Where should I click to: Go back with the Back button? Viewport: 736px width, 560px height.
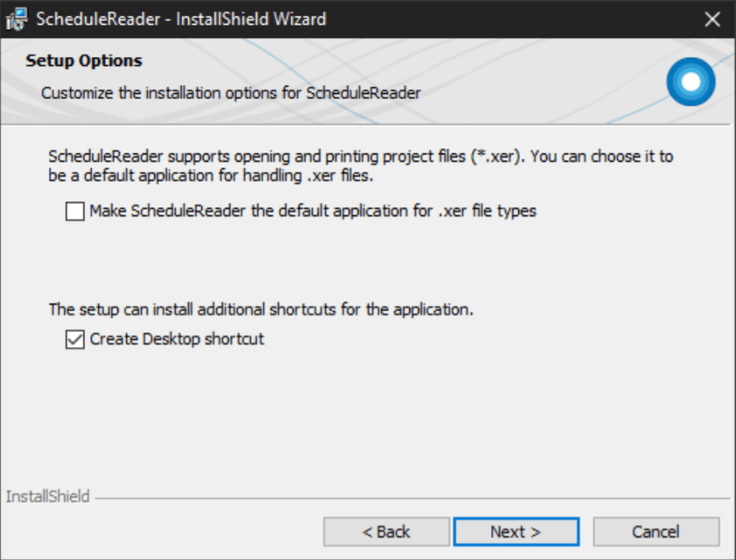386,531
